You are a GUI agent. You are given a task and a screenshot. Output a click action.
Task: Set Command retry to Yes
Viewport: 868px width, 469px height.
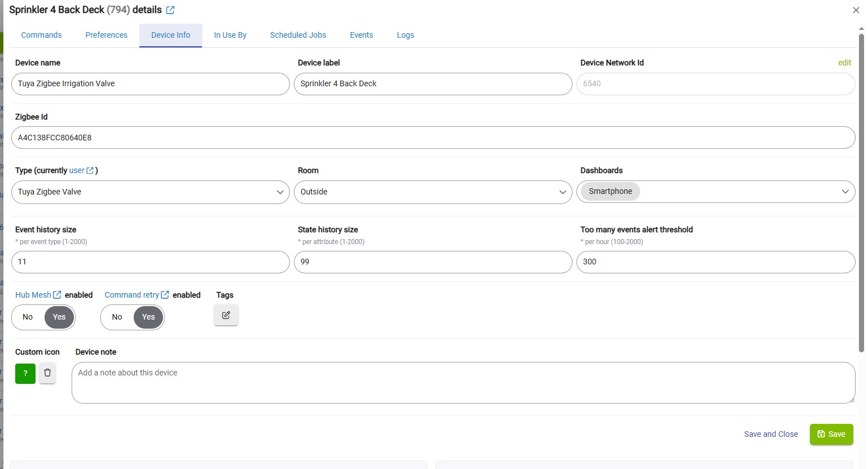[148, 317]
